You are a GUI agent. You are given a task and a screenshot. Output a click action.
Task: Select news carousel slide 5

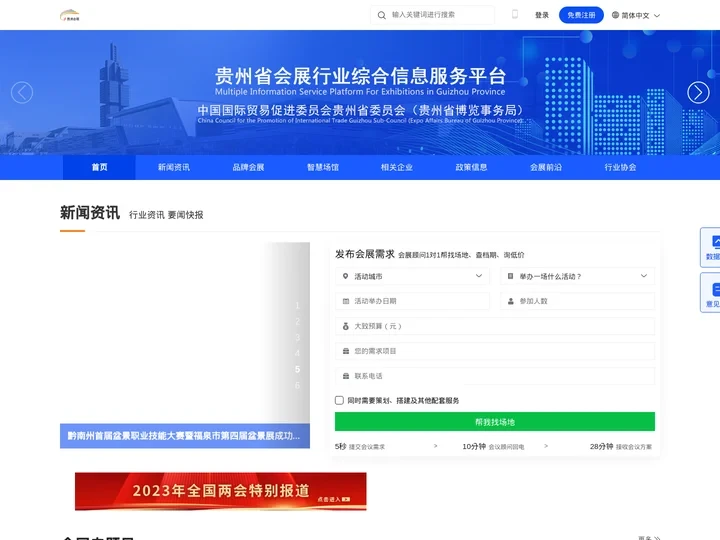pos(298,369)
